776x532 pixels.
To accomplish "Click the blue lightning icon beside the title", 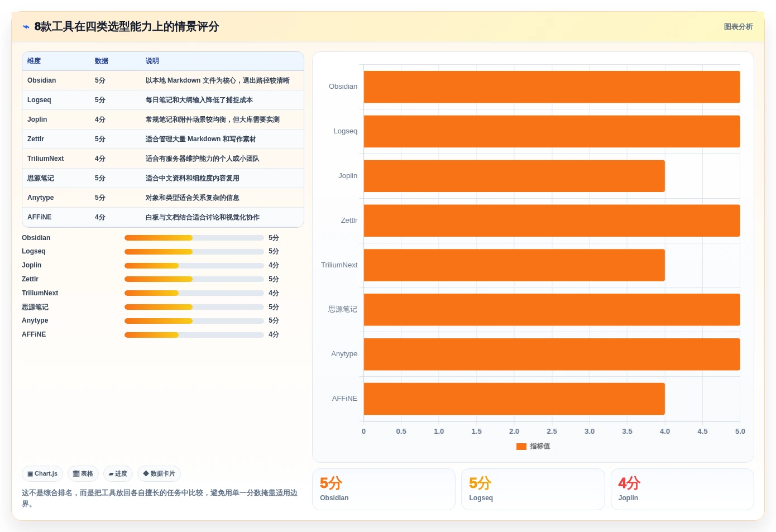I will 26,27.
